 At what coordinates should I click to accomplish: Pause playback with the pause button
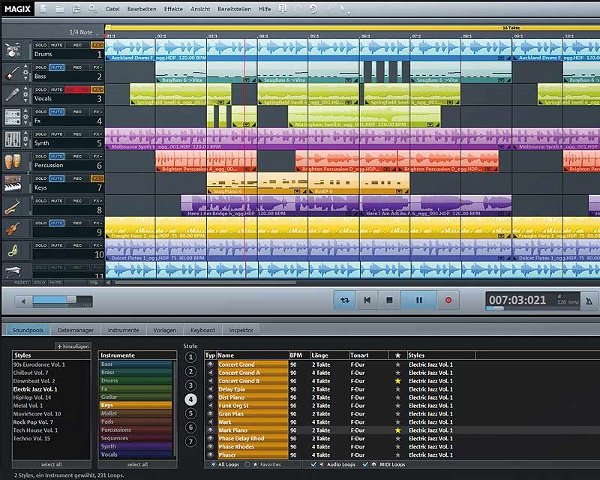click(x=419, y=300)
